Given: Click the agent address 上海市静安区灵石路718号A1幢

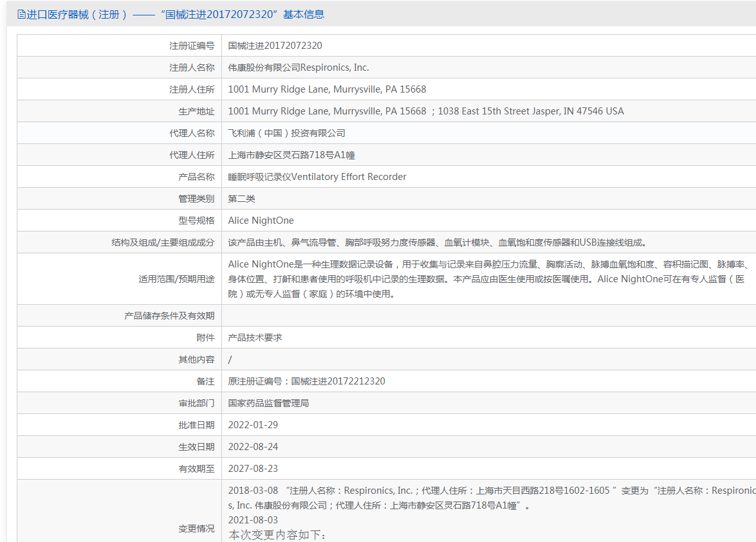Looking at the screenshot, I should tap(291, 155).
